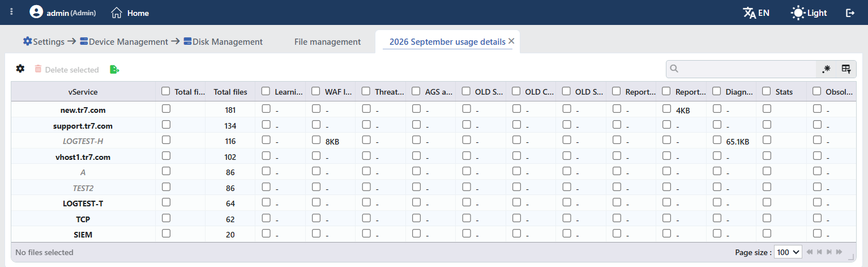Export the table with the green file icon
The width and height of the screenshot is (868, 267).
tap(114, 69)
